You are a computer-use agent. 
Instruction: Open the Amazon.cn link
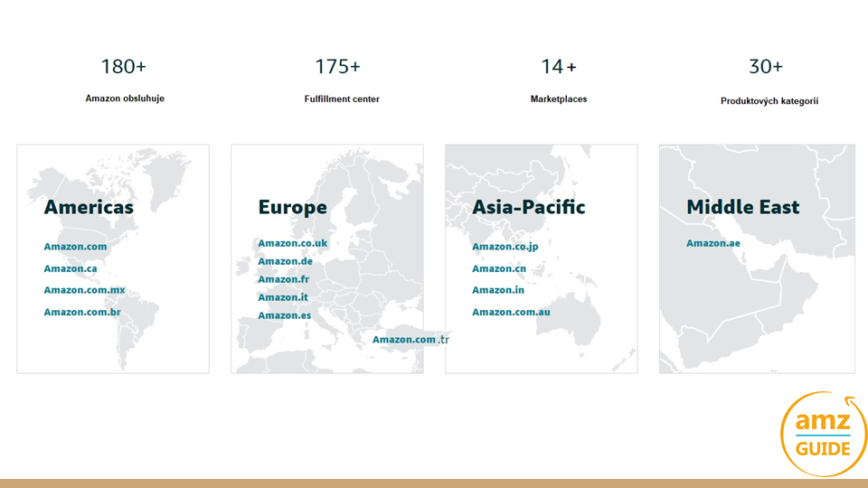pos(499,268)
